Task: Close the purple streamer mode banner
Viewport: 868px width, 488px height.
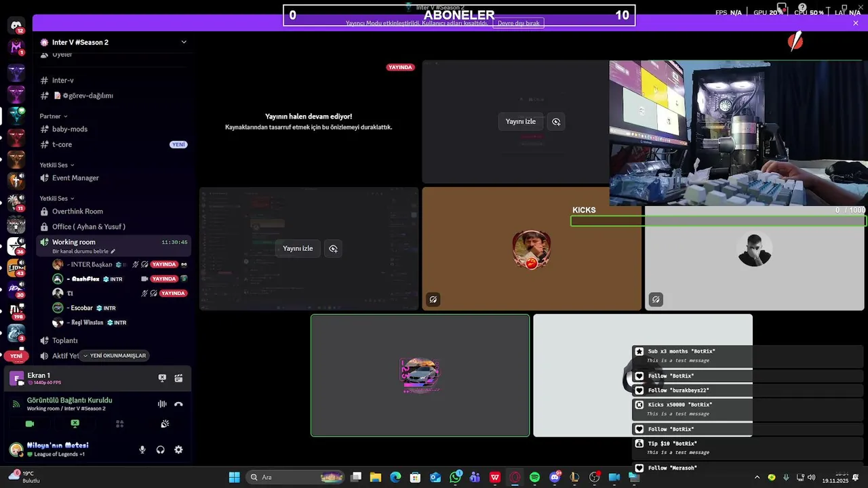Action: 856,23
